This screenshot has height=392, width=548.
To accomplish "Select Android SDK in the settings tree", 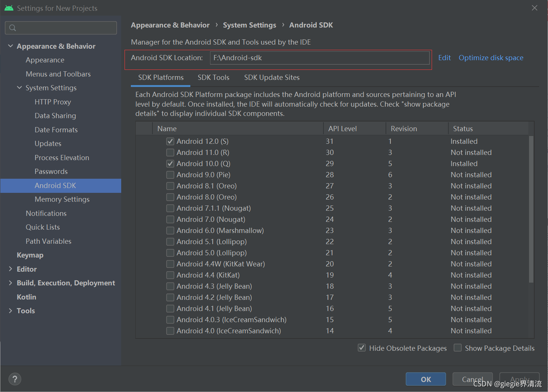I will coord(61,185).
